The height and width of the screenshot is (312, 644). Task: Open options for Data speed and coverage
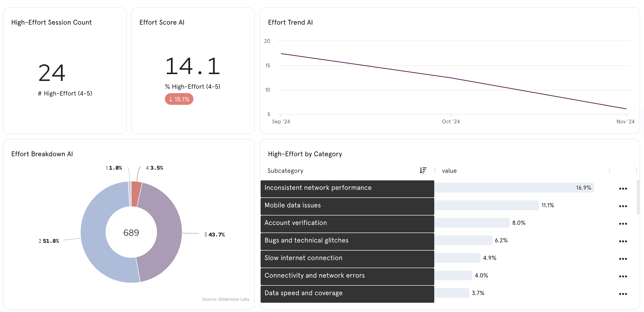[623, 294]
